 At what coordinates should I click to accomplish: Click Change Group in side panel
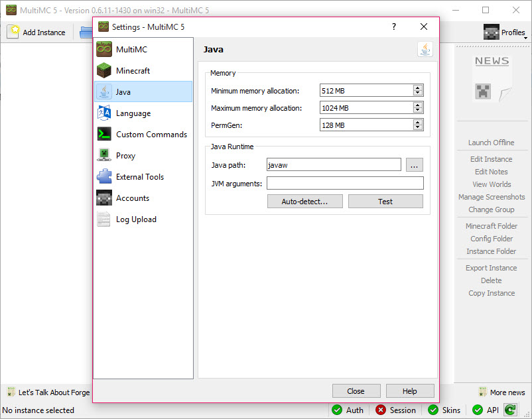(x=491, y=209)
